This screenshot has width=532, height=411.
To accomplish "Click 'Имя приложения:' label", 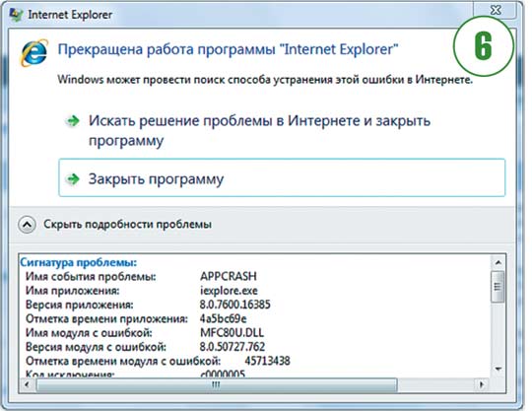I will pyautogui.click(x=73, y=291).
